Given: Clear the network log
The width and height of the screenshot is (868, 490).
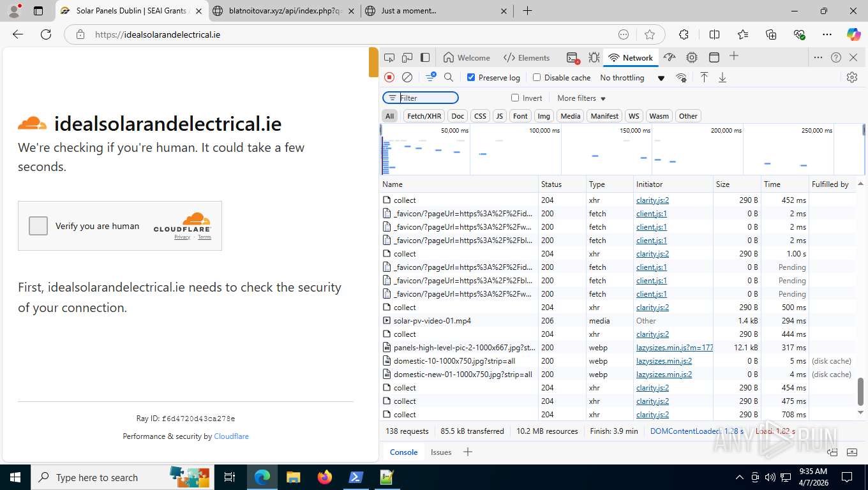Looking at the screenshot, I should click(x=407, y=77).
